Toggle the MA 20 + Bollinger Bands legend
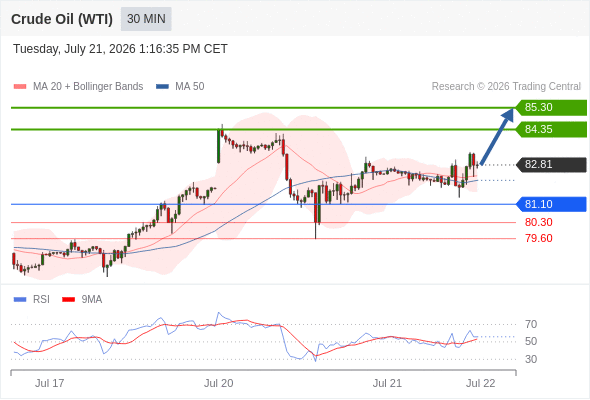Screen dimensions: 590x400 tap(88, 87)
